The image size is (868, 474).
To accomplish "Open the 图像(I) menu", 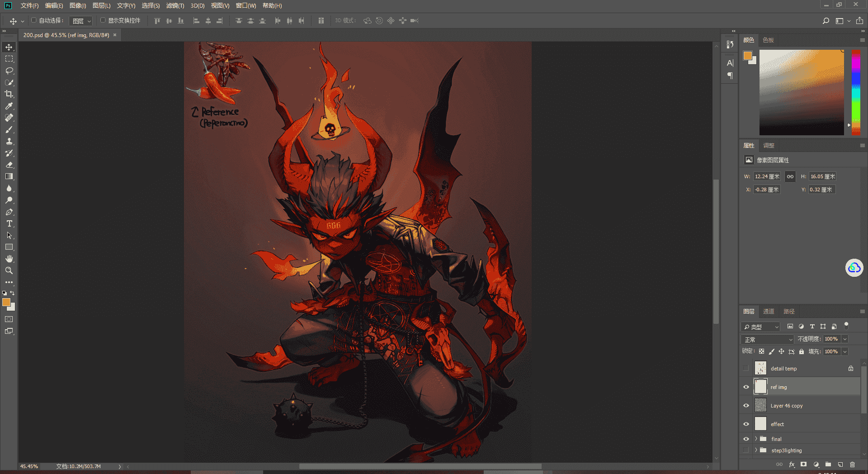I will point(78,6).
